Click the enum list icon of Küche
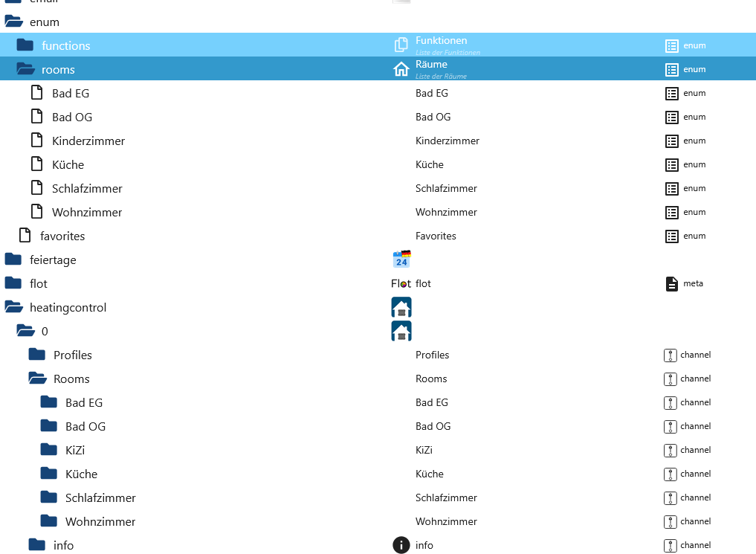The width and height of the screenshot is (756, 554). coord(671,165)
